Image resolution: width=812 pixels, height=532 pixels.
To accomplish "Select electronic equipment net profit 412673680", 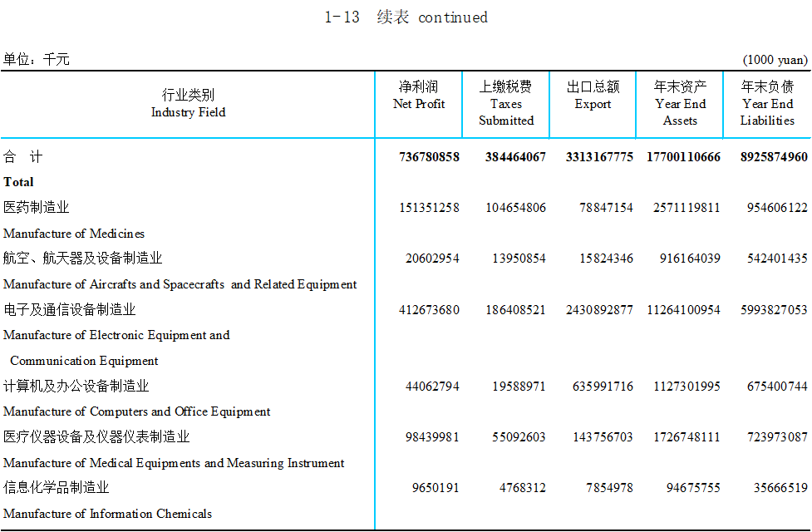I will click(429, 310).
